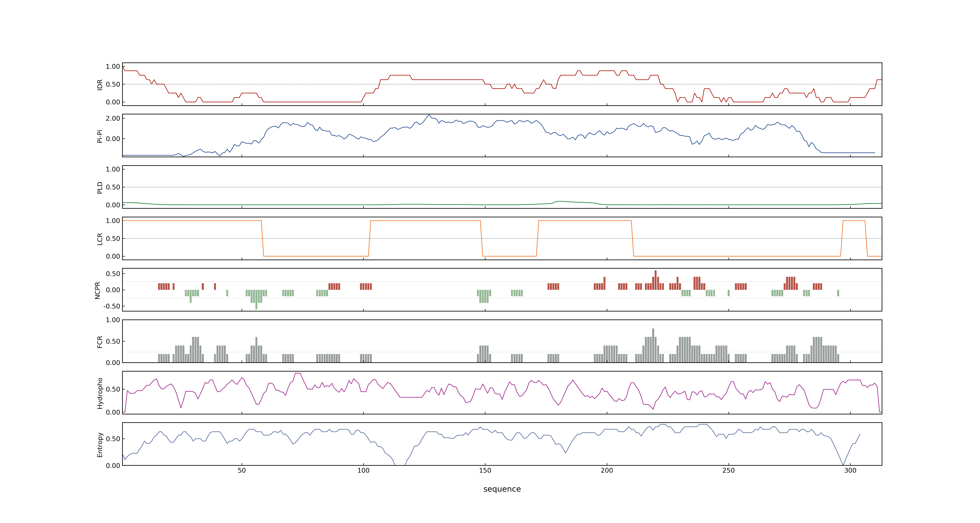
Task: Click the 0.50 tick of the PLD panel
Action: click(113, 187)
